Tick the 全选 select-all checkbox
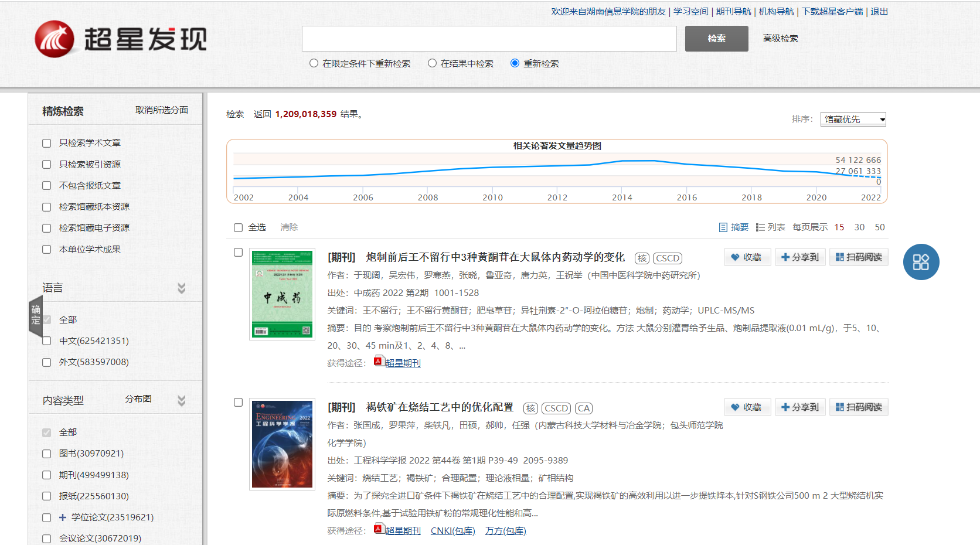 tap(239, 228)
